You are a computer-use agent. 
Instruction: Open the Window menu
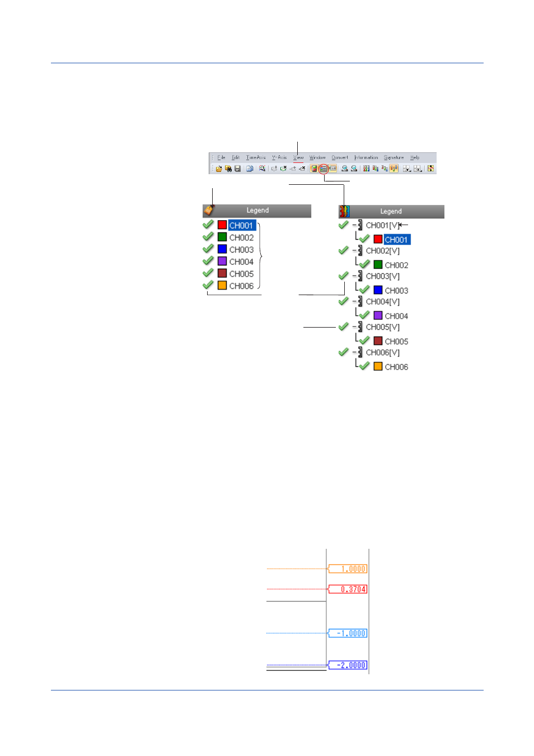point(317,157)
